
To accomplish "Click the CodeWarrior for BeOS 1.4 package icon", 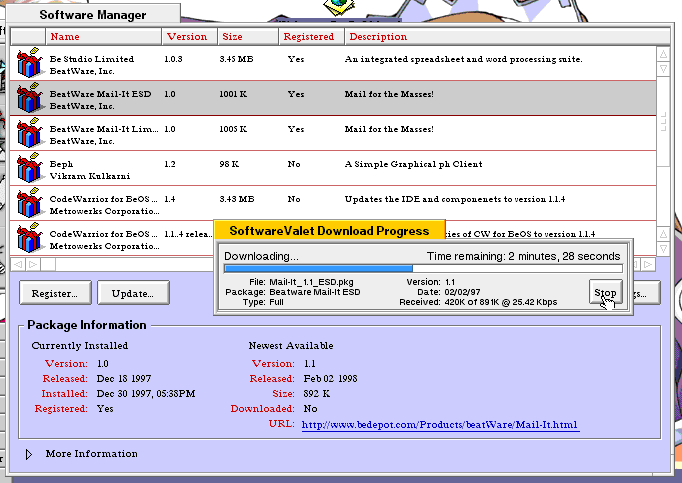I will 29,203.
